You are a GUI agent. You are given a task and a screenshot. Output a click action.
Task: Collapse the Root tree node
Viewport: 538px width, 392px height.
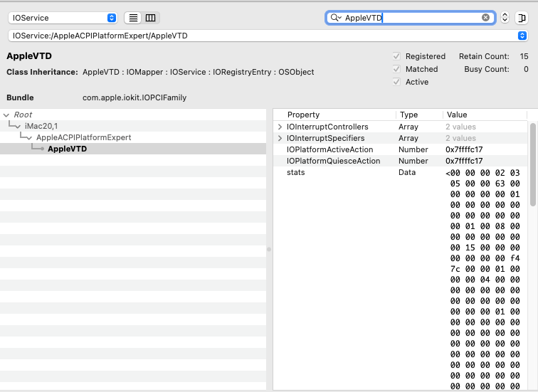6,115
